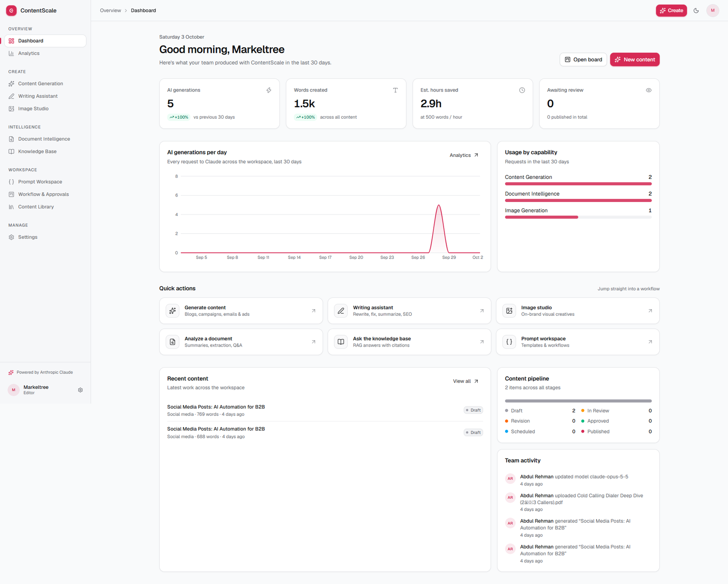Click the Content pipeline progress bar

tap(578, 401)
